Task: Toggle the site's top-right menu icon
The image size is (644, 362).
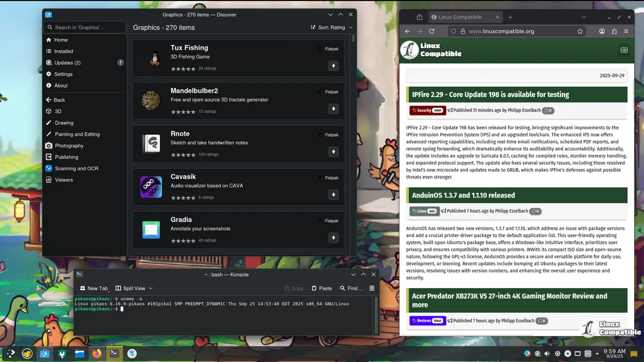Action: [x=624, y=50]
